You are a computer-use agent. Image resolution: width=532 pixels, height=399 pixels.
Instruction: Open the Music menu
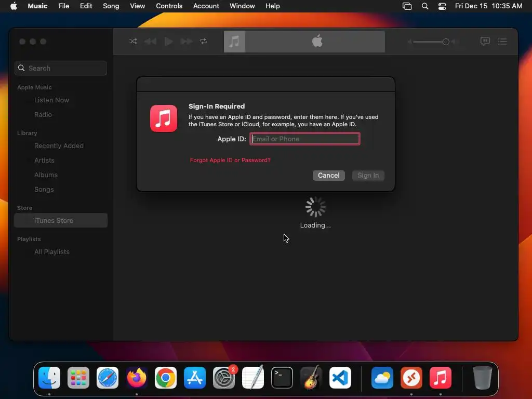37,6
